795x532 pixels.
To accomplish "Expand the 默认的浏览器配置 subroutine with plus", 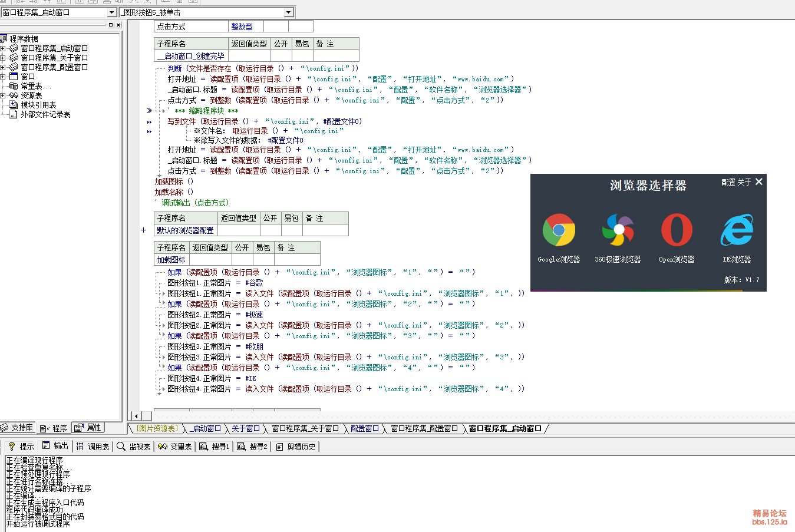I will (x=143, y=230).
